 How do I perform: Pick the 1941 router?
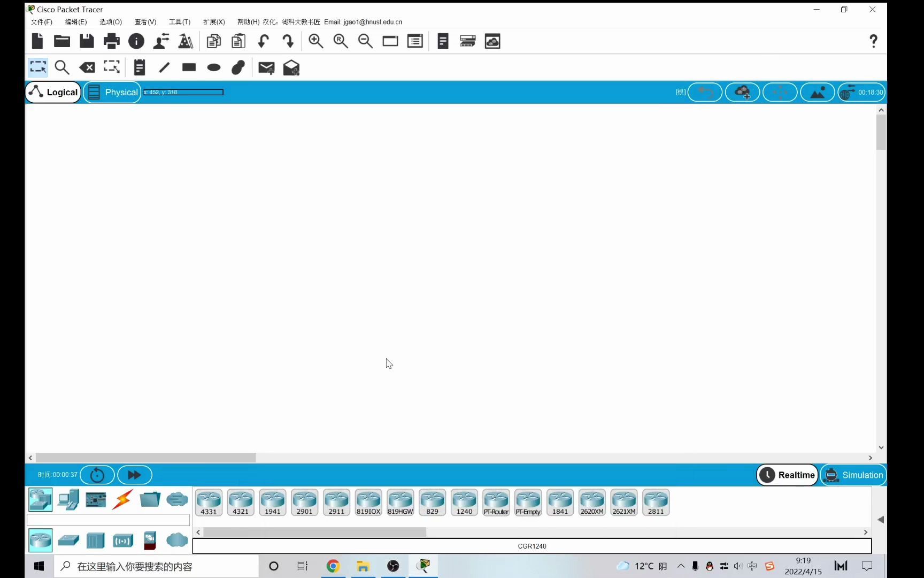pos(273,503)
